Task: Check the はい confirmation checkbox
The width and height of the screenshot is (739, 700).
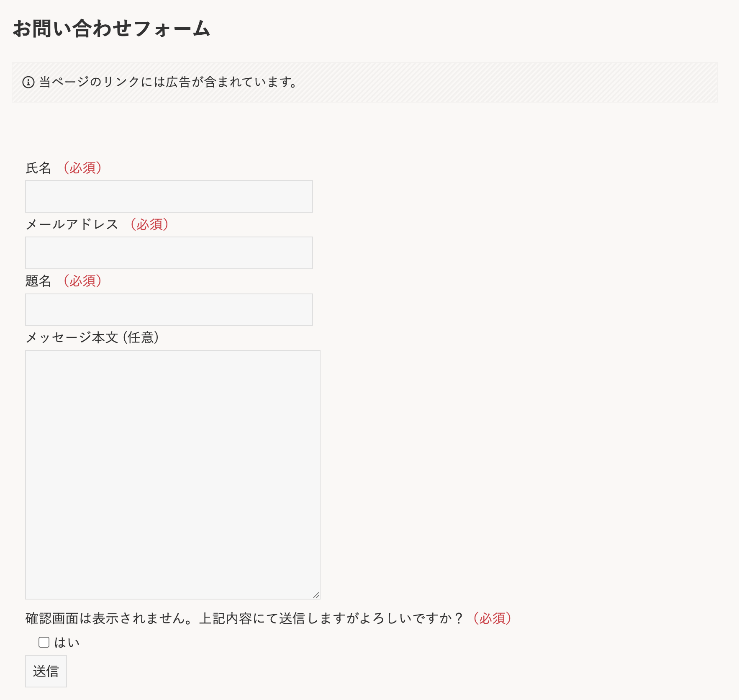Action: pos(44,642)
